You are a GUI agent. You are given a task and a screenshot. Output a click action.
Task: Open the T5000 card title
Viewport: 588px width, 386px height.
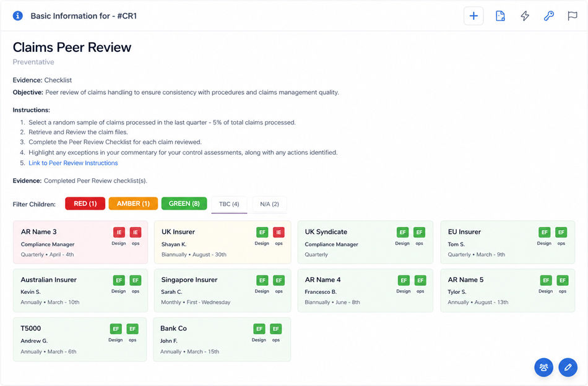click(x=31, y=328)
